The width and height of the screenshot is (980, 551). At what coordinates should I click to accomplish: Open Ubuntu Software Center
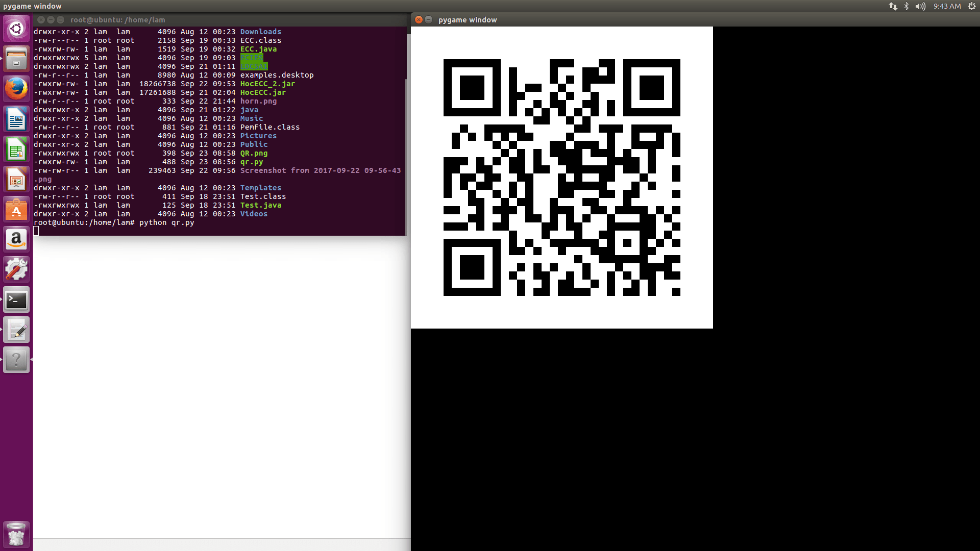pyautogui.click(x=16, y=209)
